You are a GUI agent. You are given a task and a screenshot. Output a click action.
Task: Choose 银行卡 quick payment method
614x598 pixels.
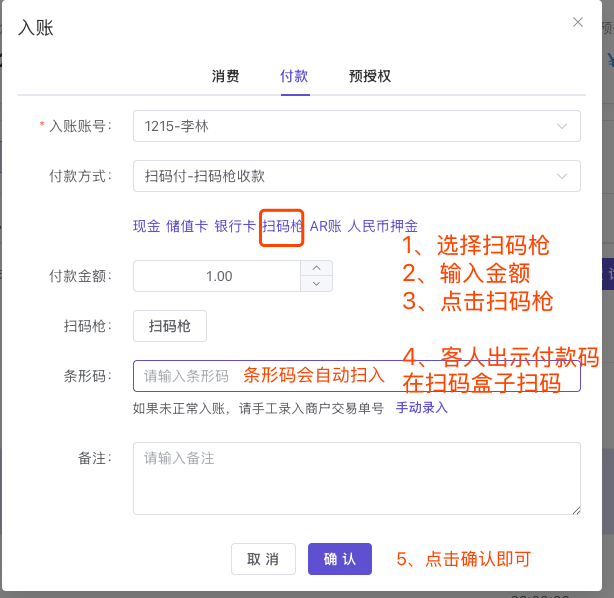[235, 226]
